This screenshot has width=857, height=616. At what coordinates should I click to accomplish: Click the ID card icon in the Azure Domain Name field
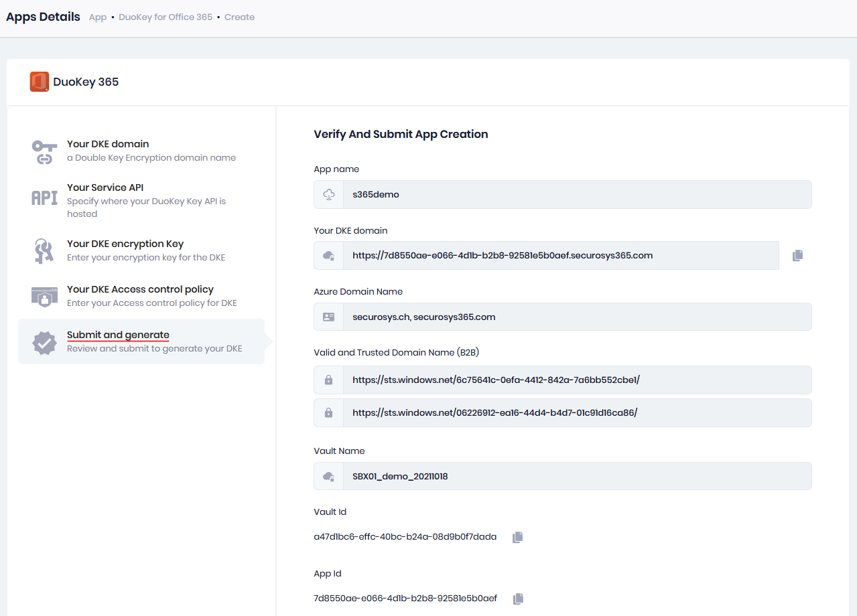pos(328,317)
